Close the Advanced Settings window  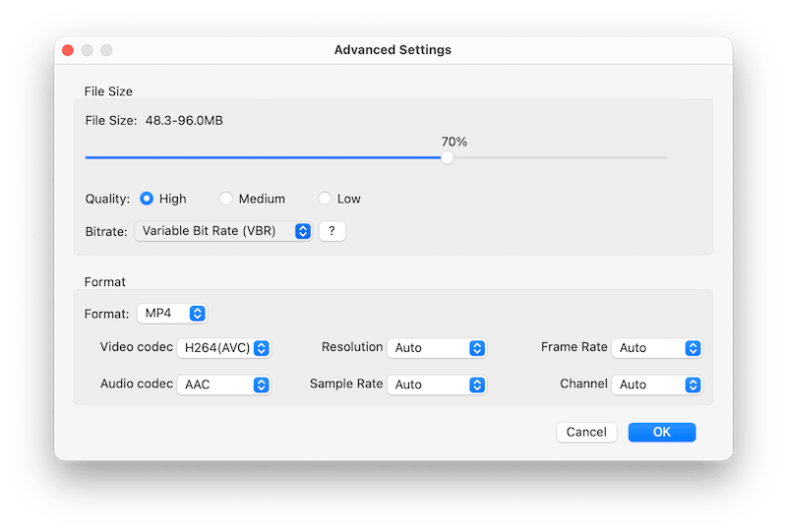click(x=68, y=50)
